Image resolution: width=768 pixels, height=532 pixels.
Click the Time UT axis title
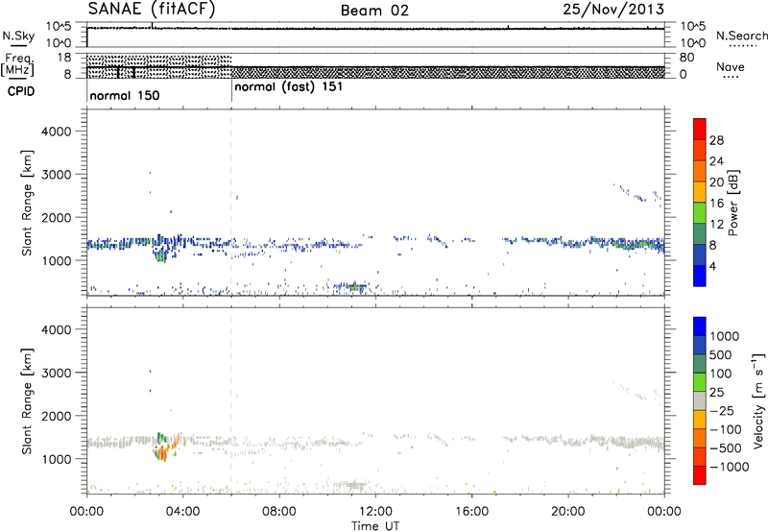pos(375,526)
